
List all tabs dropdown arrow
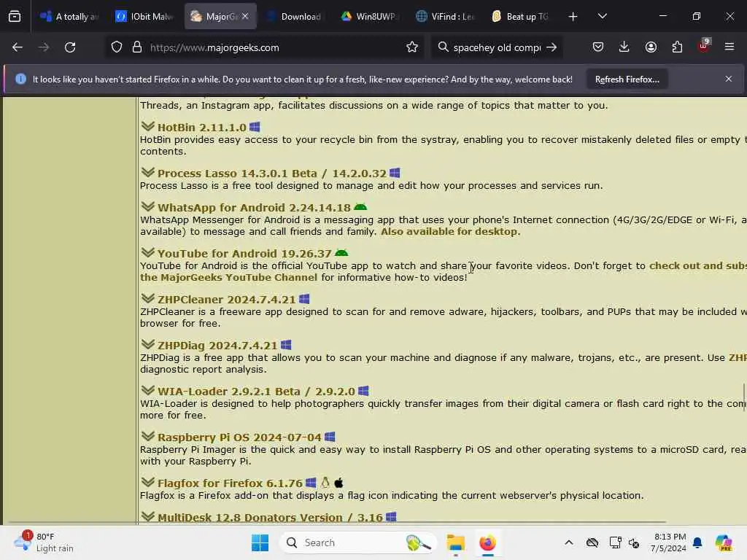click(x=602, y=16)
